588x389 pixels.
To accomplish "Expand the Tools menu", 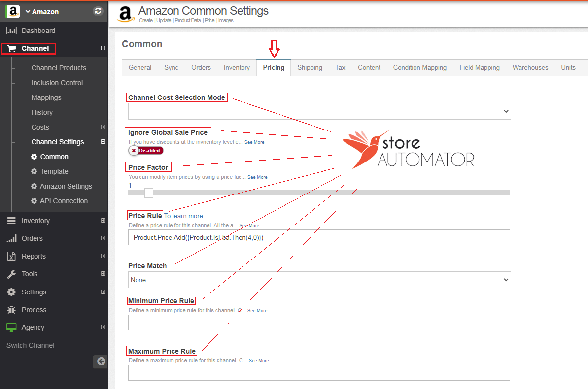I will point(103,274).
